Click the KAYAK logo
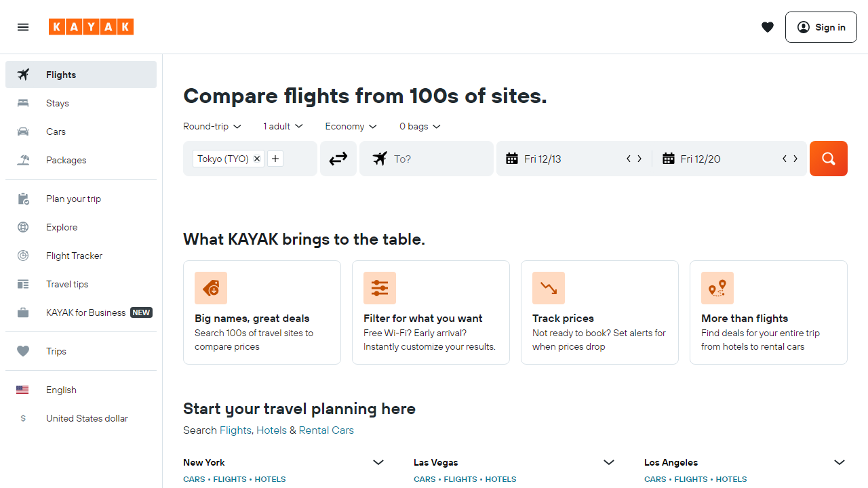The image size is (868, 488). tap(91, 27)
